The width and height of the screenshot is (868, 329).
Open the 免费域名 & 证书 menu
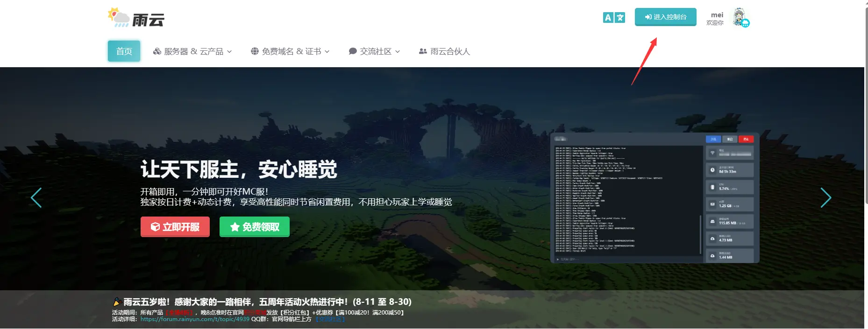pyautogui.click(x=290, y=51)
